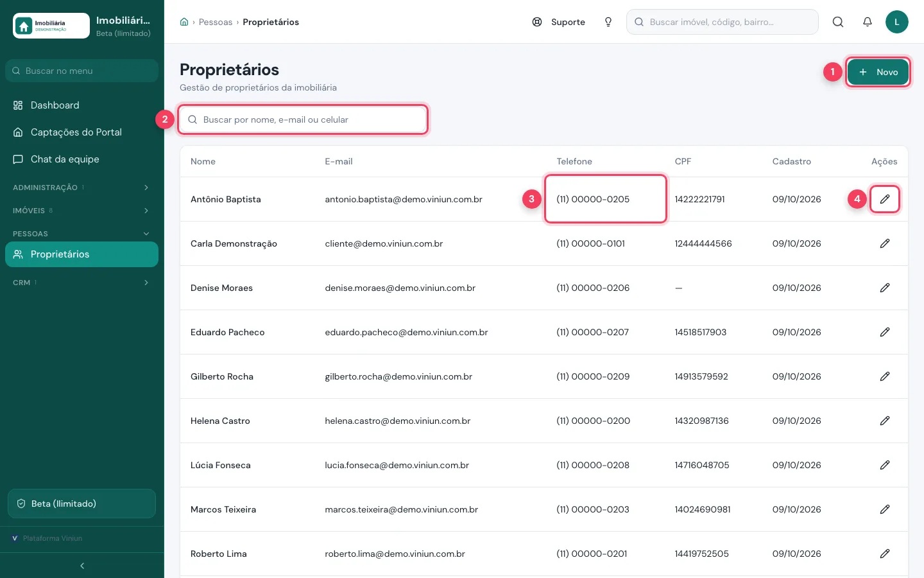Expand the CRM menu section
This screenshot has height=578, width=924.
tap(81, 283)
